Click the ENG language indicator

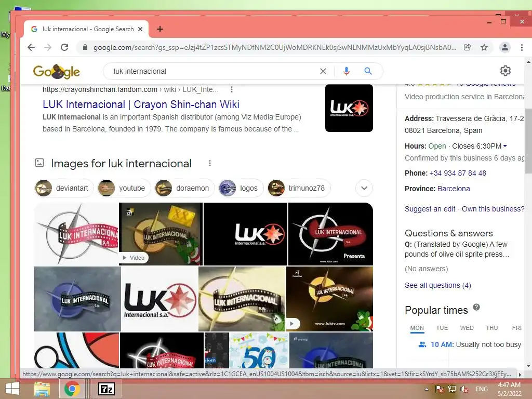tap(482, 389)
